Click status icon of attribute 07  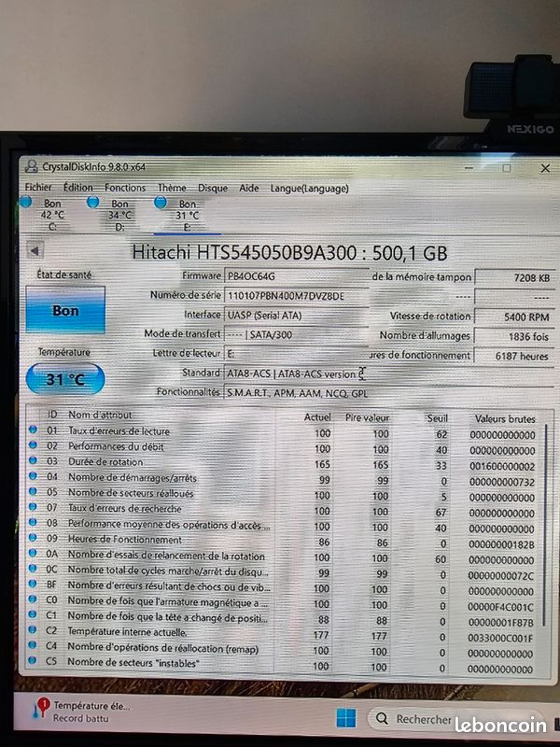click(x=33, y=506)
